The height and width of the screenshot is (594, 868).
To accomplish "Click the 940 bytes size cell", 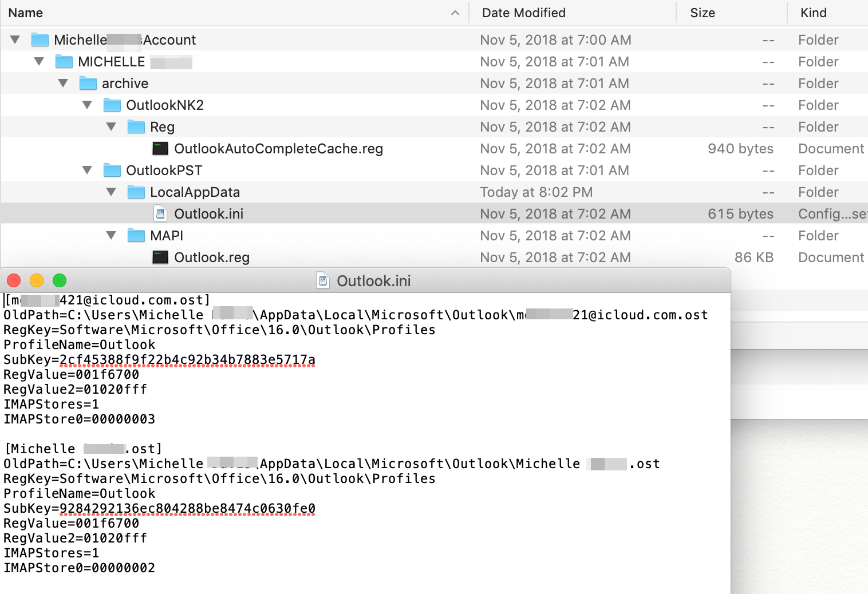I will pos(740,149).
